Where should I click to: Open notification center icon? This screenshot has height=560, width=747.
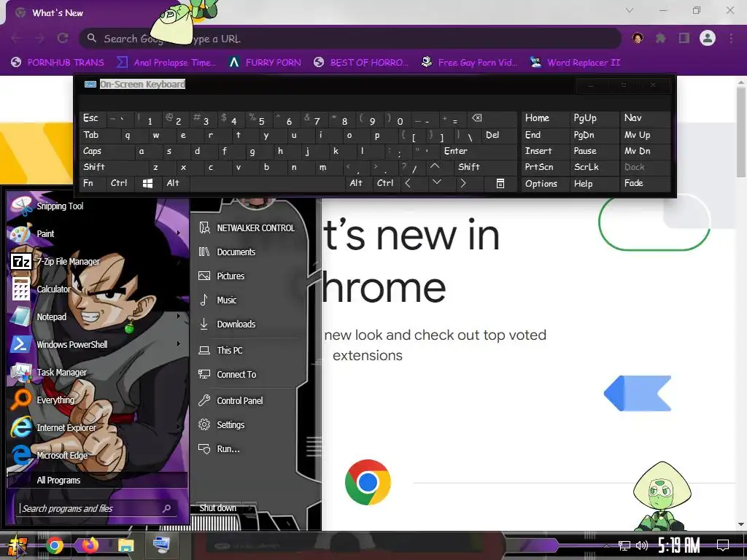[723, 545]
